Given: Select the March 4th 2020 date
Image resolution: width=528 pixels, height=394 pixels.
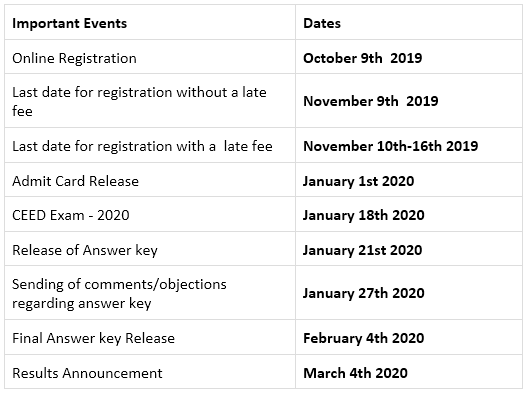Looking at the screenshot, I should click(x=355, y=373).
